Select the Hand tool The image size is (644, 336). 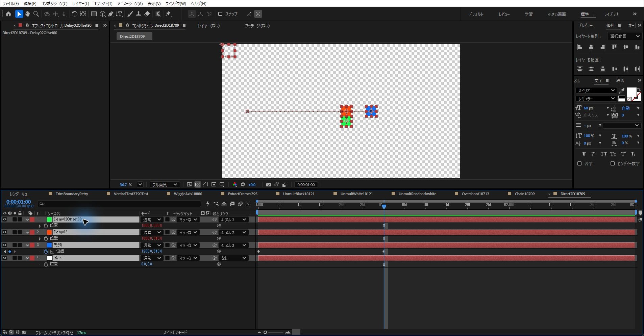[28, 14]
